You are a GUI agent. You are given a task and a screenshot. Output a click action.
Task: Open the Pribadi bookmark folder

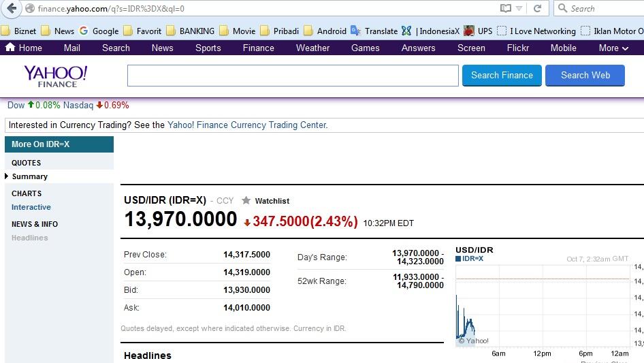tap(280, 31)
